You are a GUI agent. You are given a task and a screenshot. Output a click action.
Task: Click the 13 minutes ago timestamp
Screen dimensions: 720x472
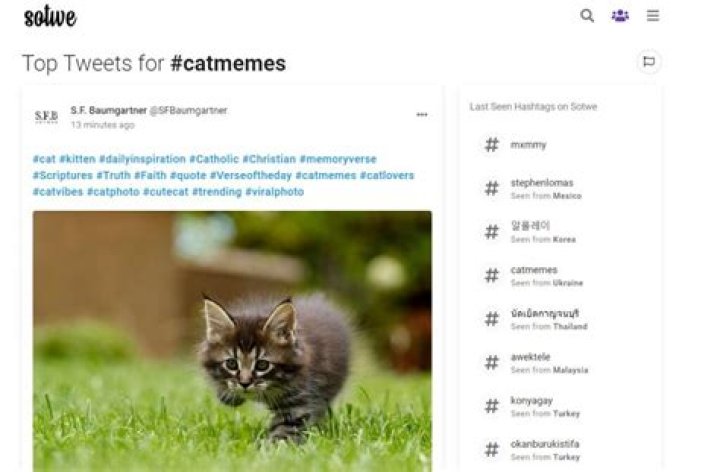click(102, 125)
